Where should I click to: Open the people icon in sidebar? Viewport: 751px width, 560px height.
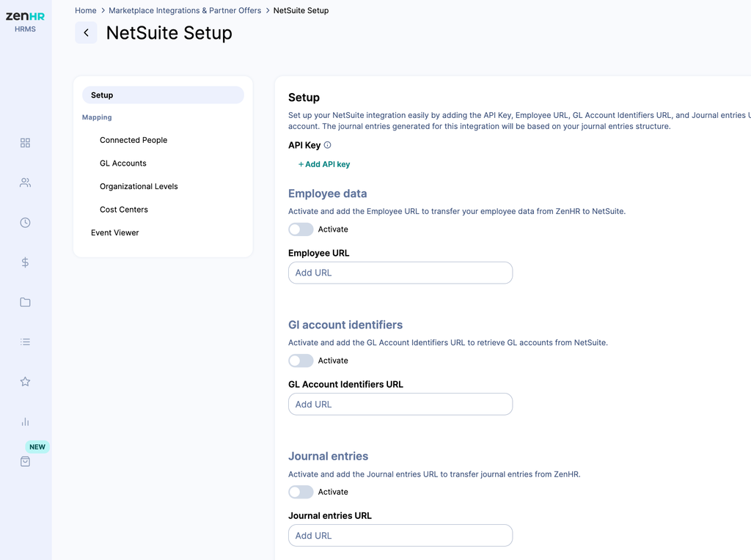click(26, 183)
